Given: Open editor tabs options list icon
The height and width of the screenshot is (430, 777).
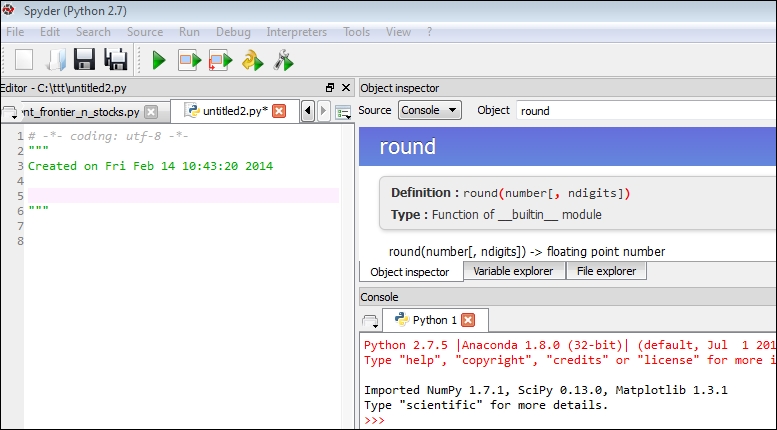Looking at the screenshot, I should 343,112.
